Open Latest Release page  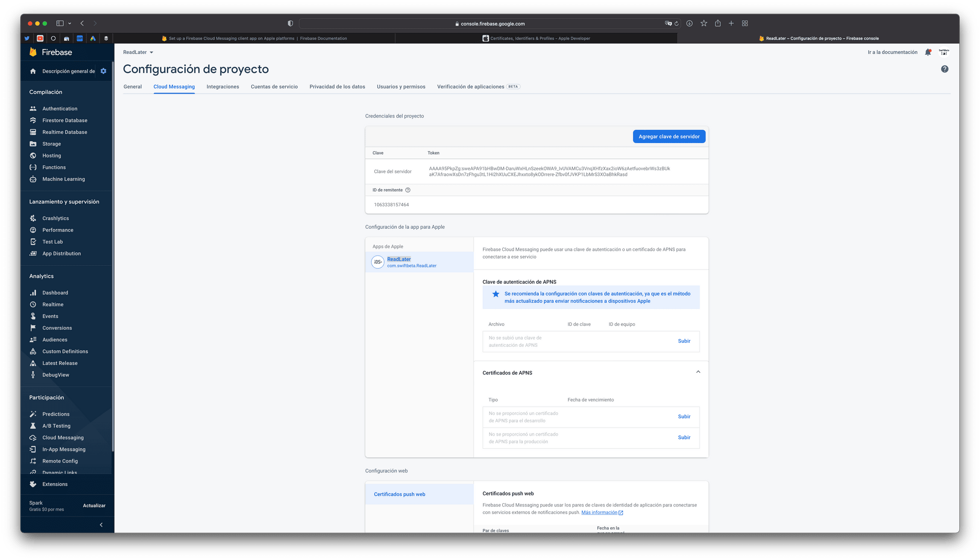[x=60, y=364]
